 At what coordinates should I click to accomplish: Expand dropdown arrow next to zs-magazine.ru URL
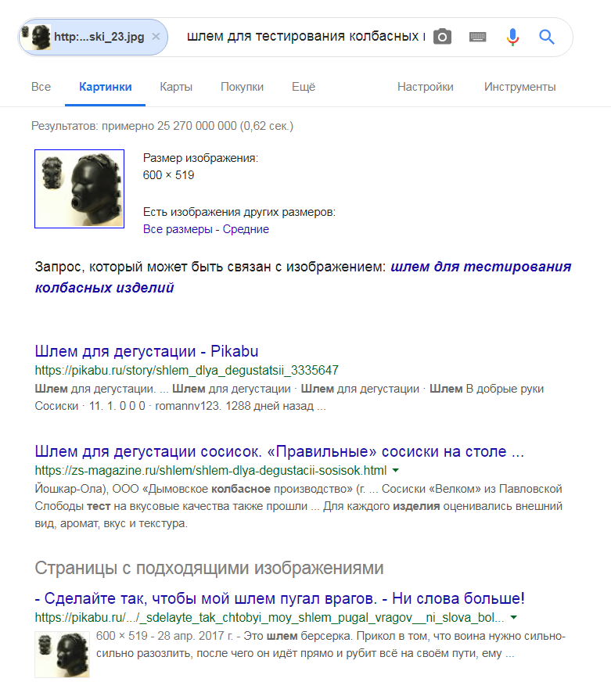396,470
